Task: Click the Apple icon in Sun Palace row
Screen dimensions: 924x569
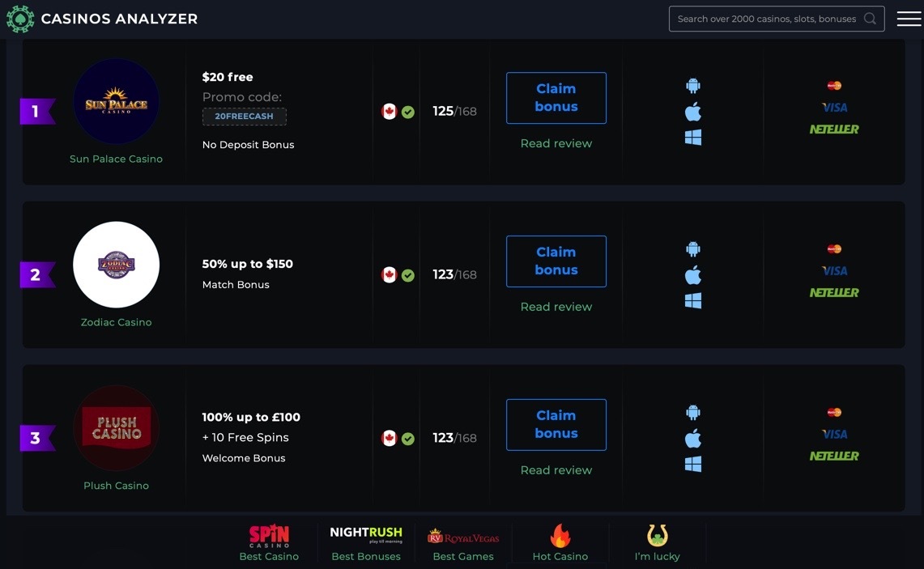Action: (693, 112)
